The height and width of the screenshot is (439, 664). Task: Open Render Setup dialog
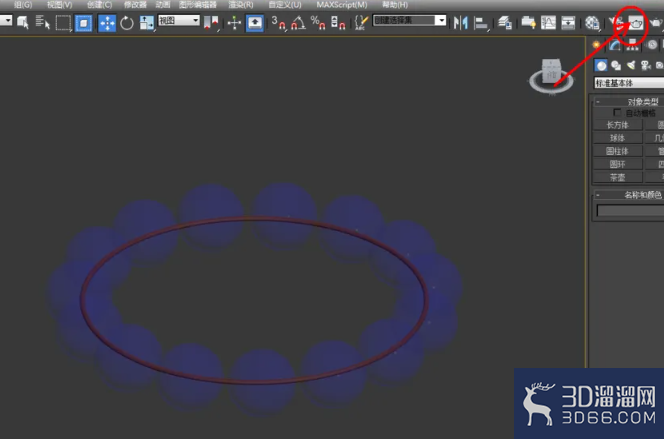[x=615, y=23]
